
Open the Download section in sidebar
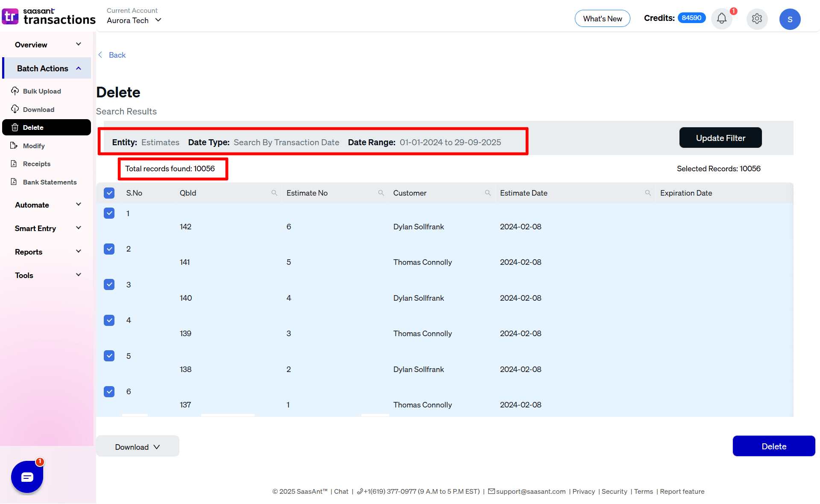click(x=15, y=109)
